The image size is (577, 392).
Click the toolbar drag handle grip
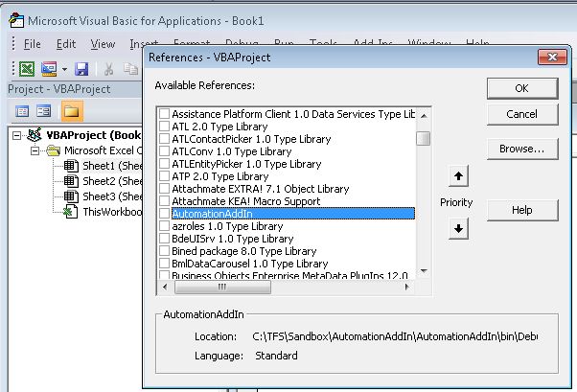pos(13,69)
